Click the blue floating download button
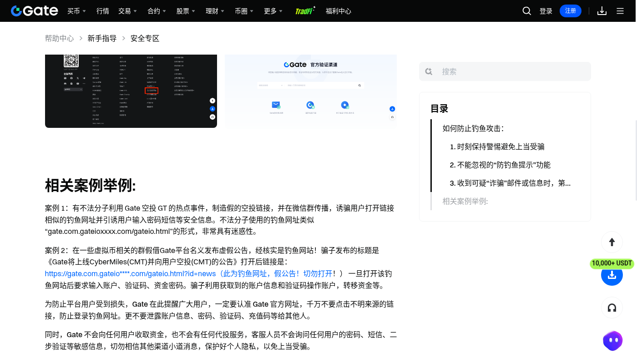 pyautogui.click(x=612, y=275)
